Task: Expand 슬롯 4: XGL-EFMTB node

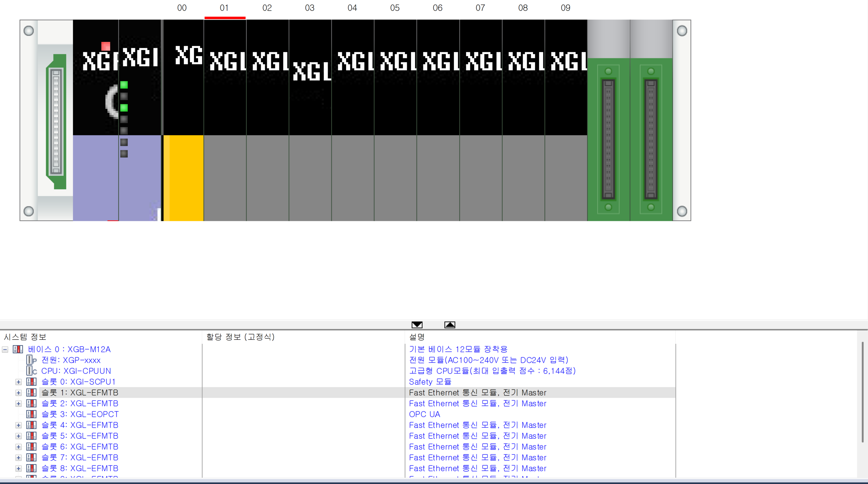Action: tap(19, 425)
